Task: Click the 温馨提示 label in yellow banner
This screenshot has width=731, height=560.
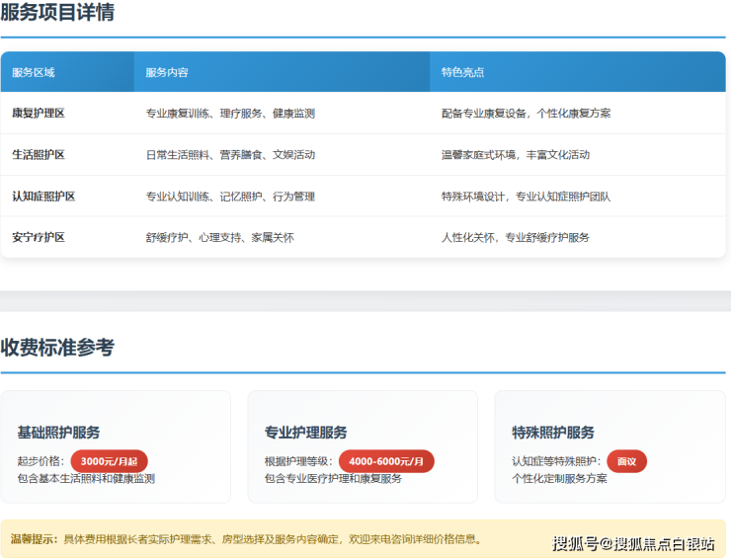Action: pos(35,539)
